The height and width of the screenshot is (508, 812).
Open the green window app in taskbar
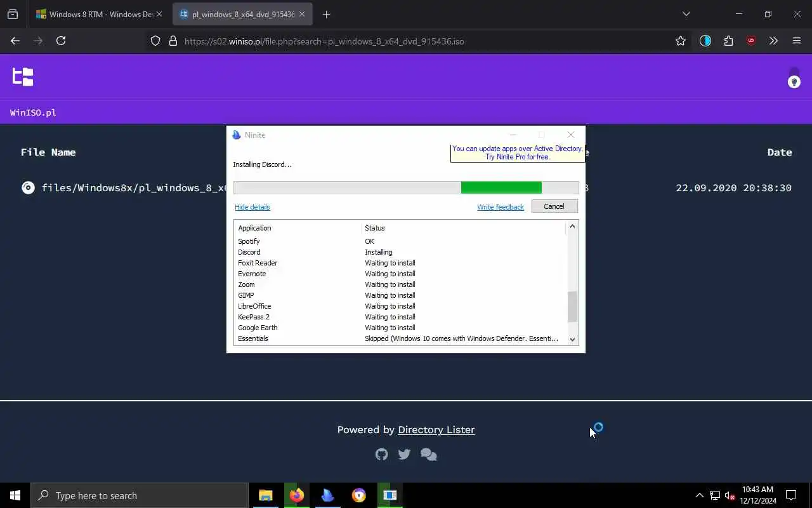click(390, 495)
